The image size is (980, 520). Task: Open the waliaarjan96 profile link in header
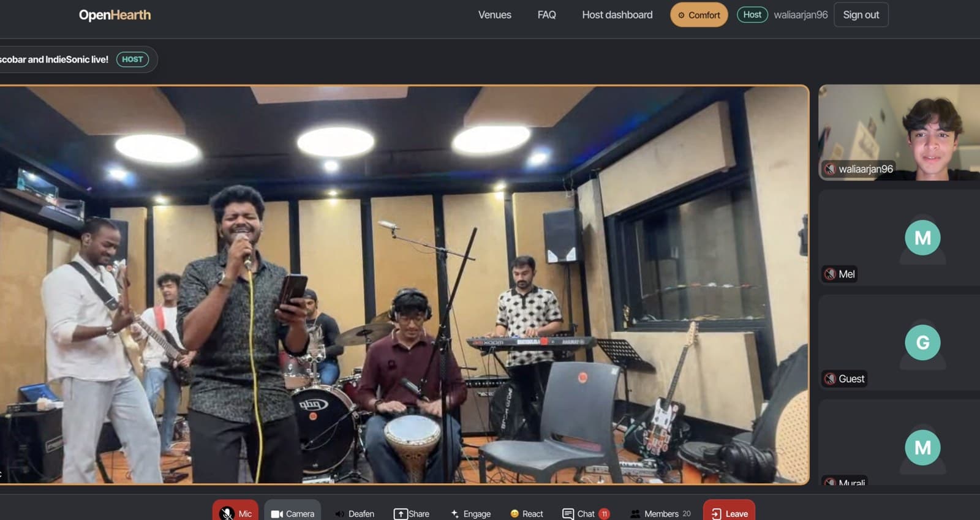click(x=801, y=15)
